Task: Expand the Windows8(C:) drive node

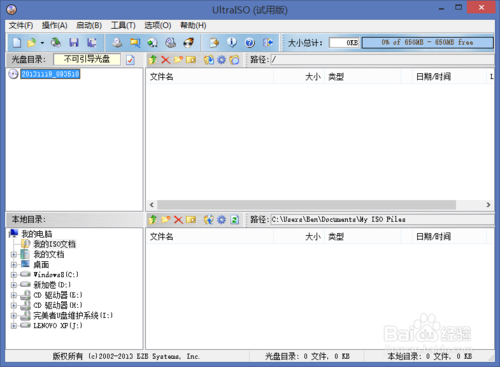Action: tap(14, 275)
